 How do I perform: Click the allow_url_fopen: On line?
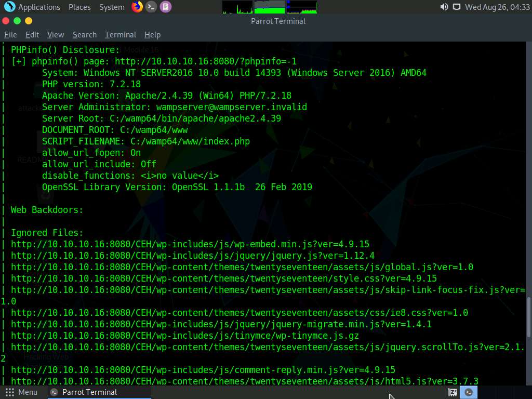pyautogui.click(x=91, y=153)
